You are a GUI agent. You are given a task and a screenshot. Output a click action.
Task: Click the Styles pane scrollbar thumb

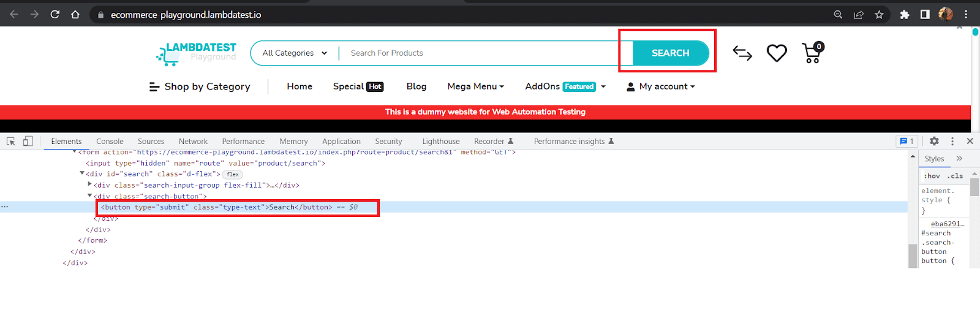974,187
